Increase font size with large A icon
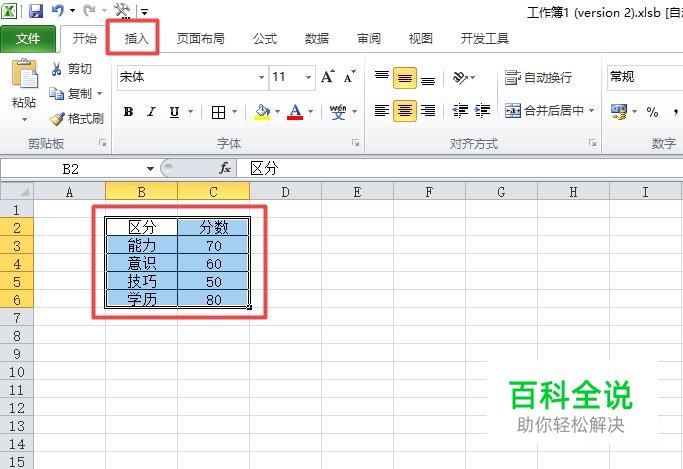Image resolution: width=683 pixels, height=469 pixels. click(x=328, y=77)
